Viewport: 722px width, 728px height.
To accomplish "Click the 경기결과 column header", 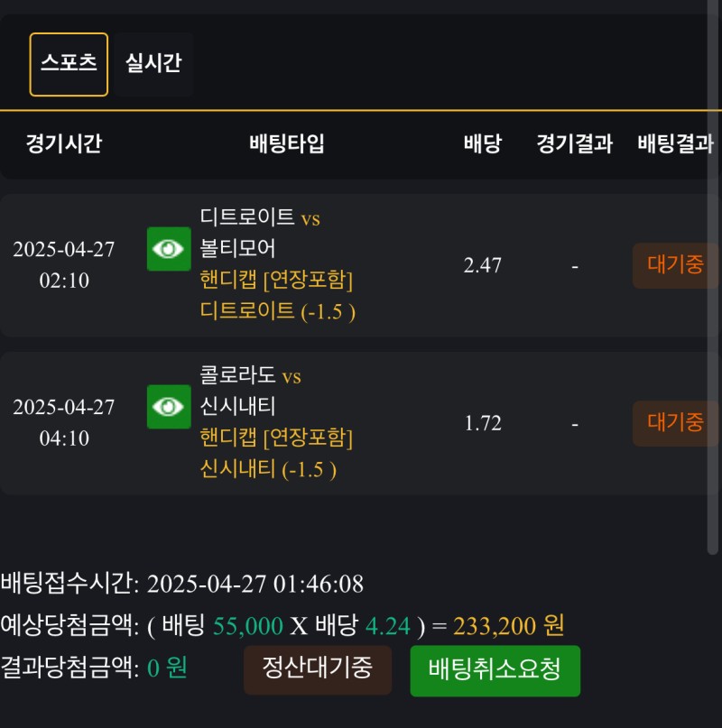I will click(x=574, y=143).
